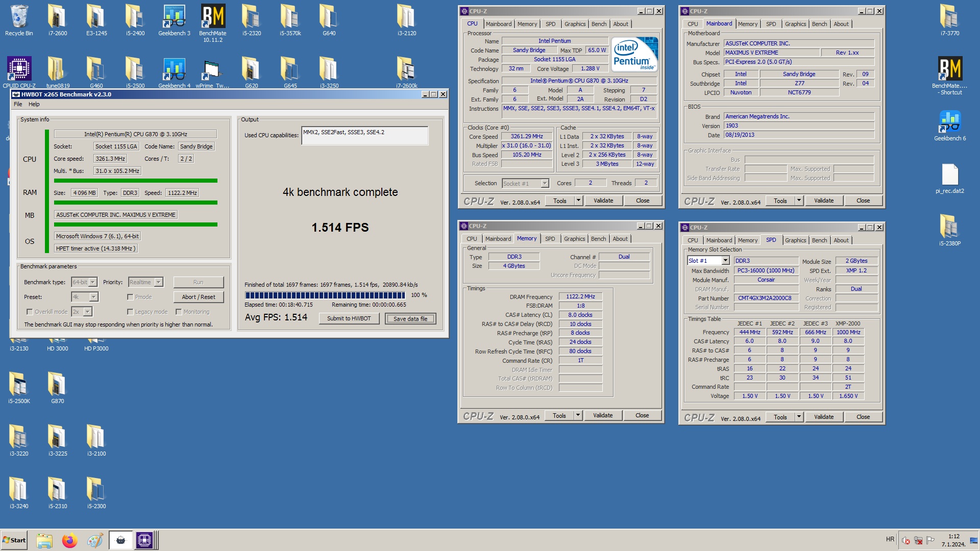
Task: Switch to Graphics tab in CPU-Z Mainboard window
Action: coord(795,24)
